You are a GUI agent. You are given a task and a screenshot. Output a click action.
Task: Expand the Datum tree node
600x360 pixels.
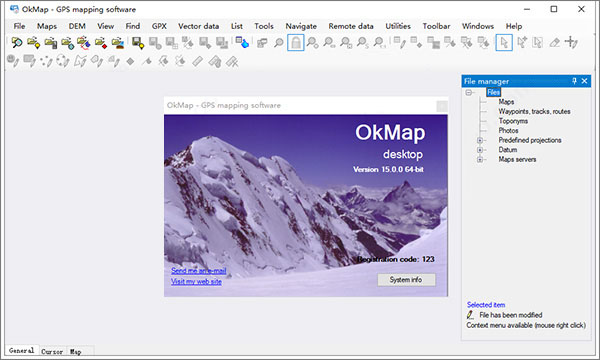[479, 150]
